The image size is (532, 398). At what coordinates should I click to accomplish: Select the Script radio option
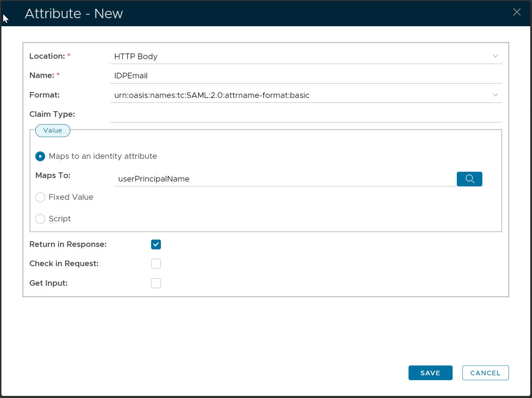coord(40,219)
